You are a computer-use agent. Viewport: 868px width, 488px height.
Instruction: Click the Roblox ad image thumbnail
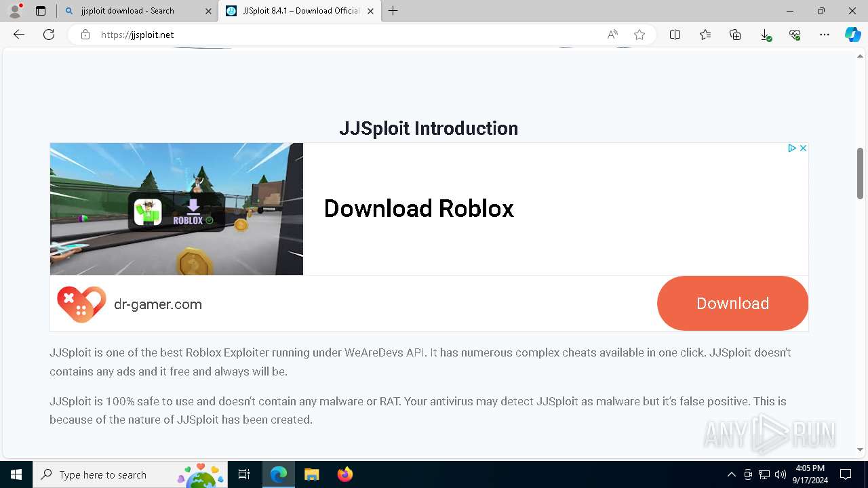176,209
